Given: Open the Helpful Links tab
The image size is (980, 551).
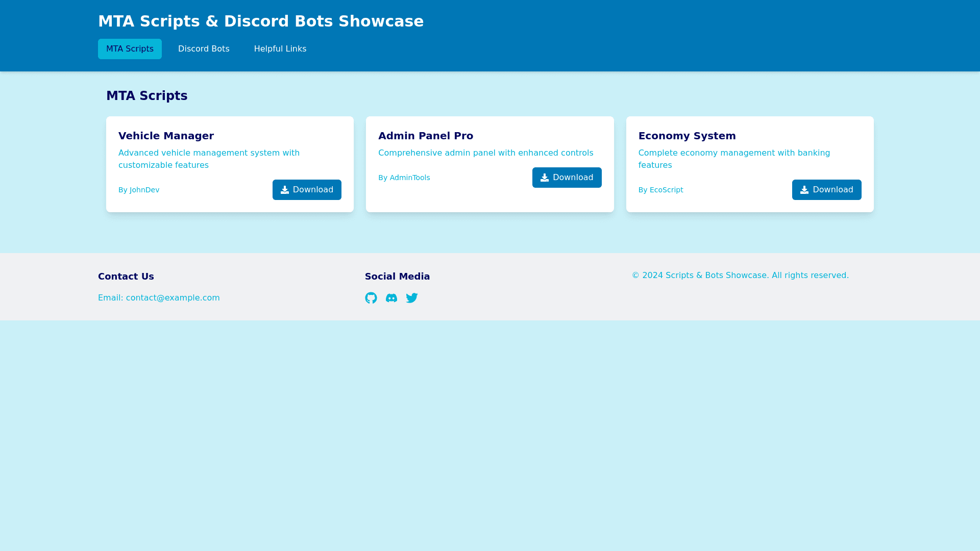Looking at the screenshot, I should [x=280, y=49].
